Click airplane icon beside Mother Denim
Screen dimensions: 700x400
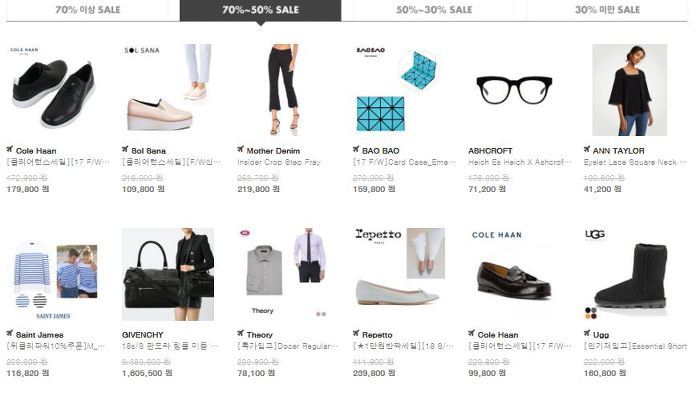pyautogui.click(x=240, y=149)
